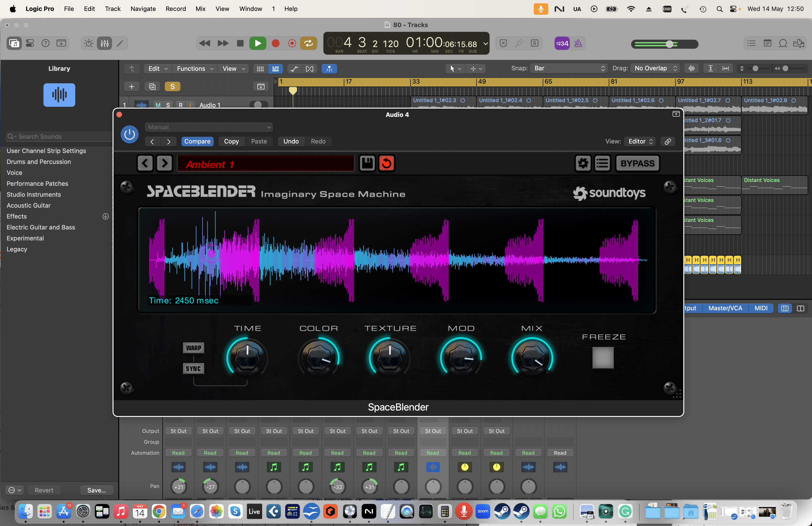Viewport: 812px width, 526px height.
Task: Open the Smart Controls dial button
Action: tap(88, 43)
